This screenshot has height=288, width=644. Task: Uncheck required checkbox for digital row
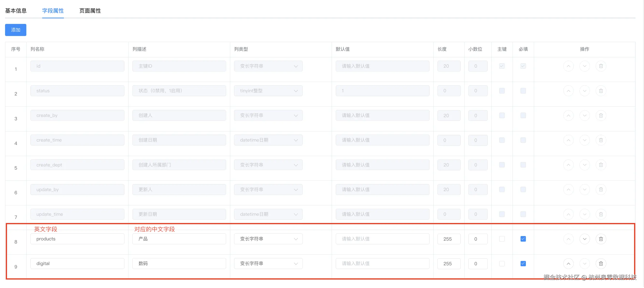click(x=523, y=264)
